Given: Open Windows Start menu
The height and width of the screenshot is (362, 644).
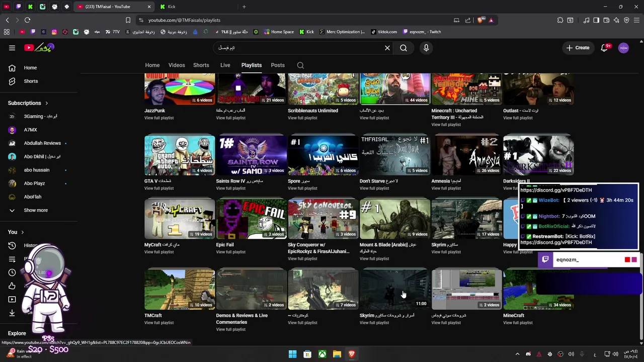Looking at the screenshot, I should coord(292,354).
